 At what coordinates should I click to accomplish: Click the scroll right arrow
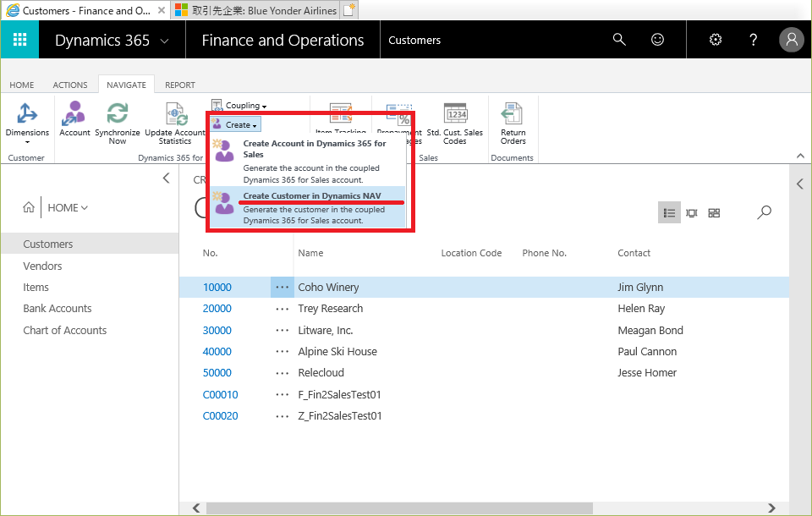pos(771,508)
